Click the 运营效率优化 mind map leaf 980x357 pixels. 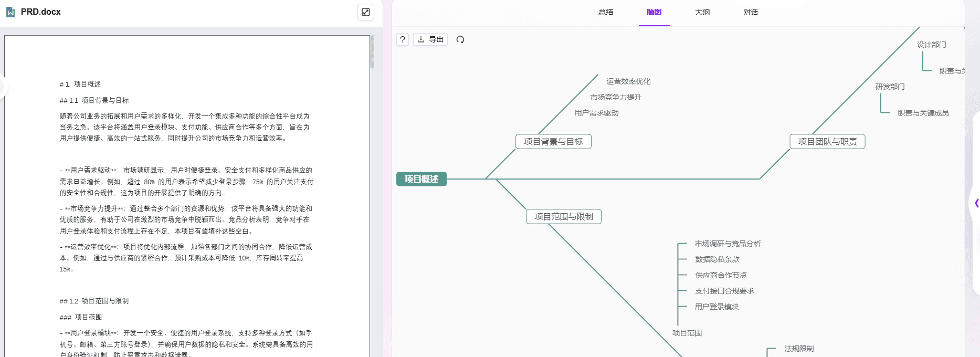pos(628,81)
